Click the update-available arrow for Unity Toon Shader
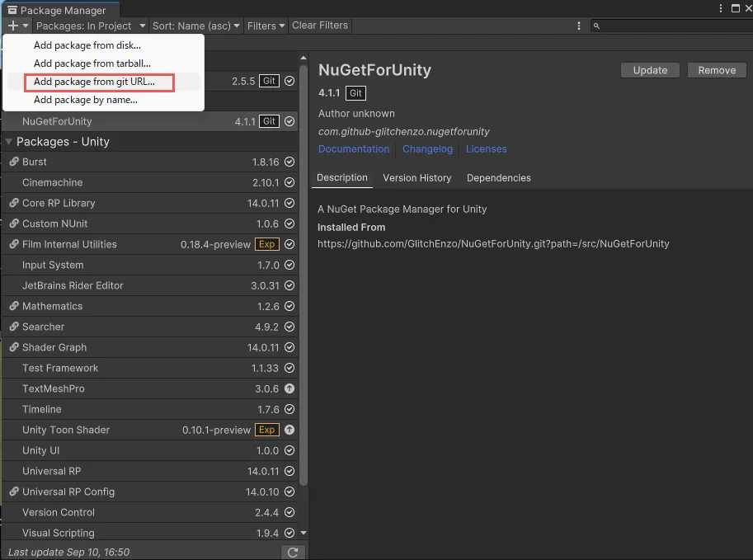This screenshot has height=560, width=753. (x=289, y=430)
